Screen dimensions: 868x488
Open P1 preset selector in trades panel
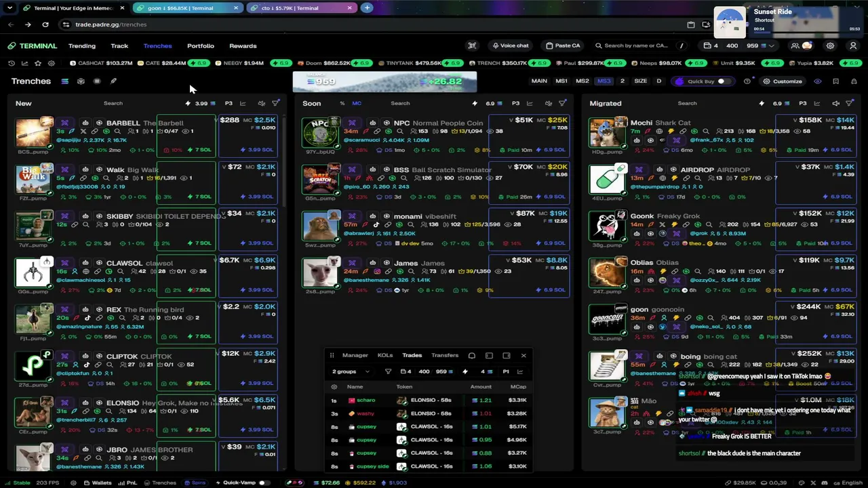pyautogui.click(x=505, y=371)
